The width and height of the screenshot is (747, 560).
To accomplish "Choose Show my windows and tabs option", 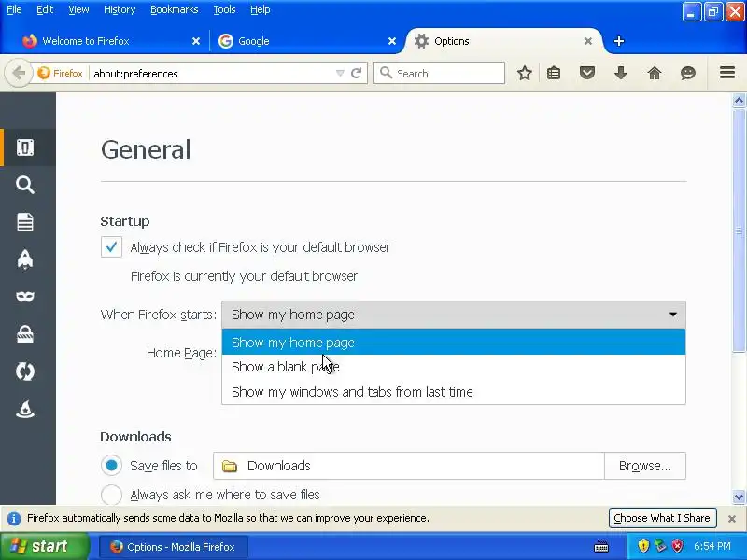I will click(454, 392).
